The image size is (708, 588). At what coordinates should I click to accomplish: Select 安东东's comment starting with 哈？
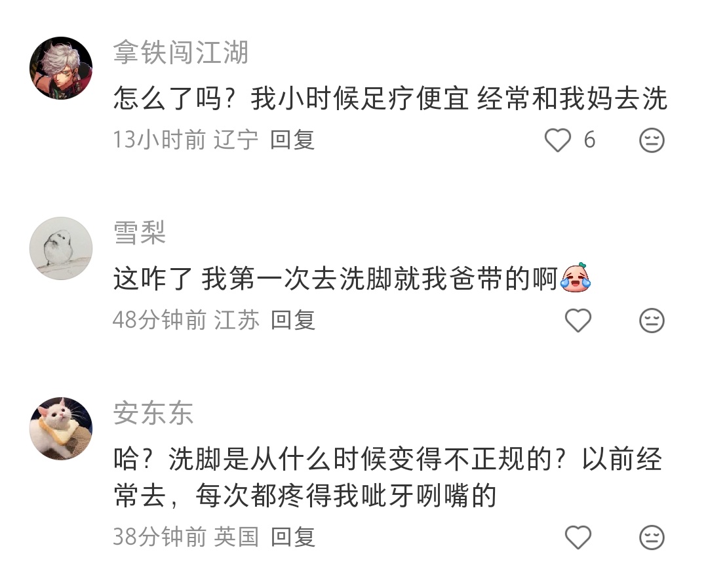[387, 477]
